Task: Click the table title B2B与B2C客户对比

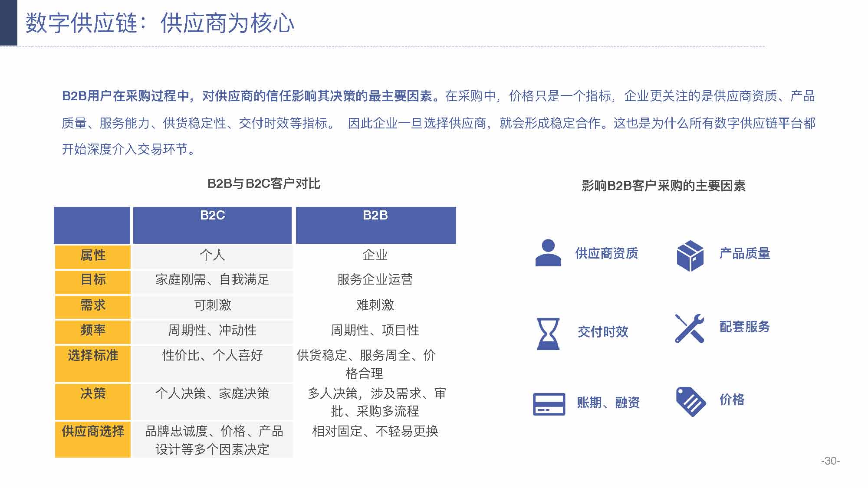Action: click(264, 184)
